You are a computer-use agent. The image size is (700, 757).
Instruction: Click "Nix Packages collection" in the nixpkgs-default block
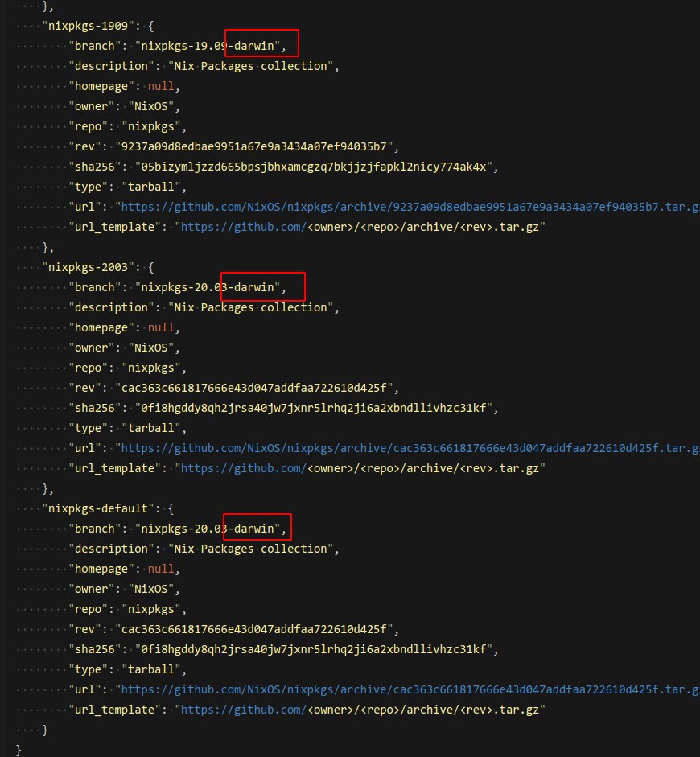250,549
